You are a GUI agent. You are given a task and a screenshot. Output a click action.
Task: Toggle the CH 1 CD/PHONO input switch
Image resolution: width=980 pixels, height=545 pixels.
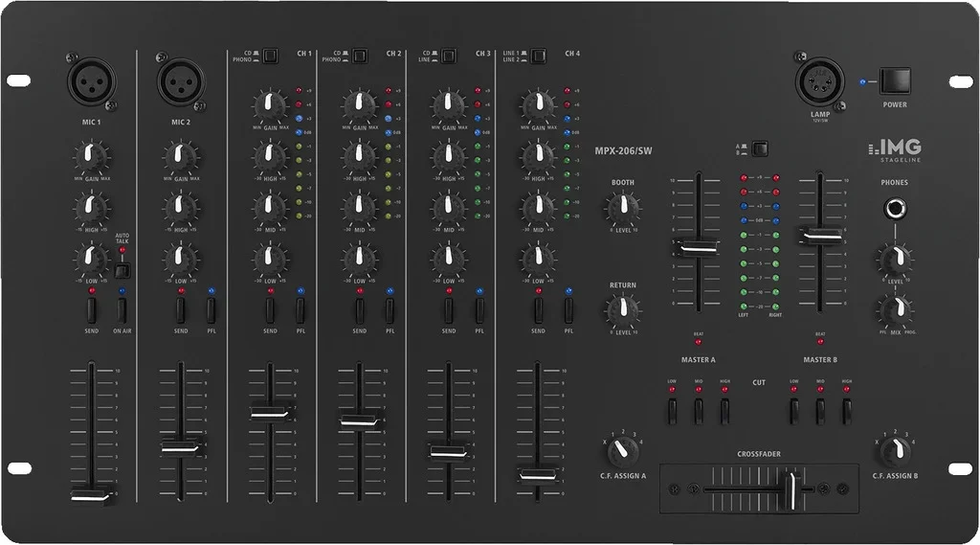(x=271, y=56)
